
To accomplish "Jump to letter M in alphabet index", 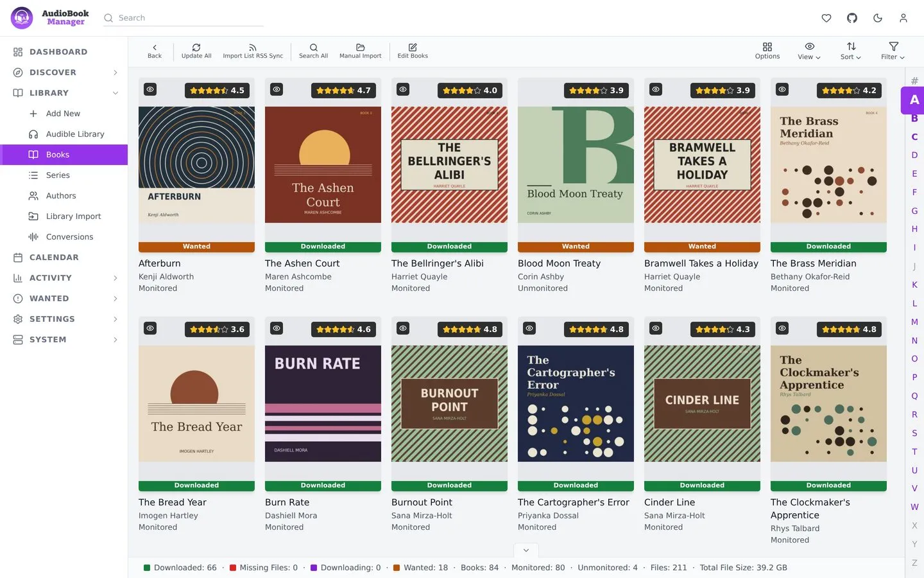I will 914,322.
